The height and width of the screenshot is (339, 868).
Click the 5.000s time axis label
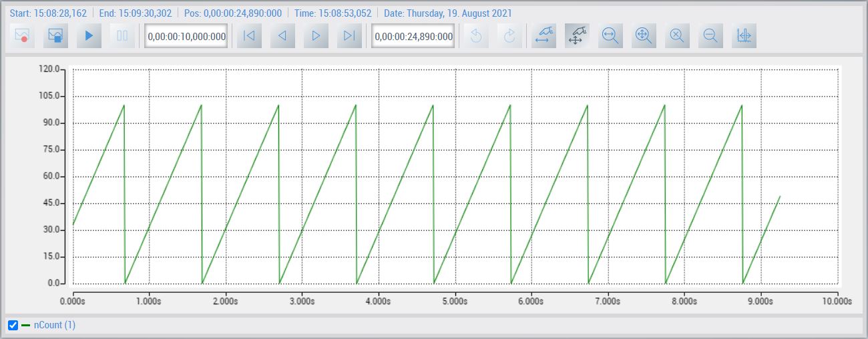(x=455, y=301)
